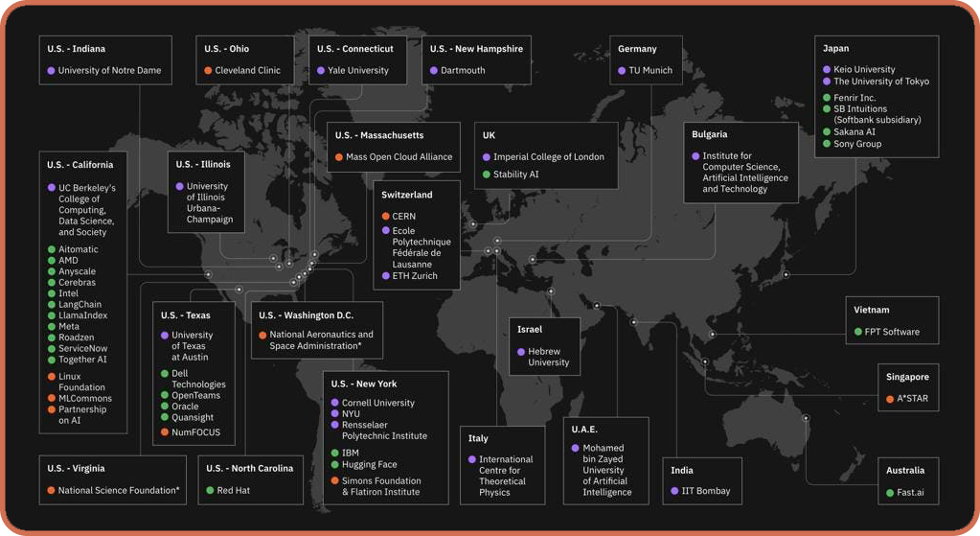
Task: Click the Bulgaria heading
Action: point(710,134)
